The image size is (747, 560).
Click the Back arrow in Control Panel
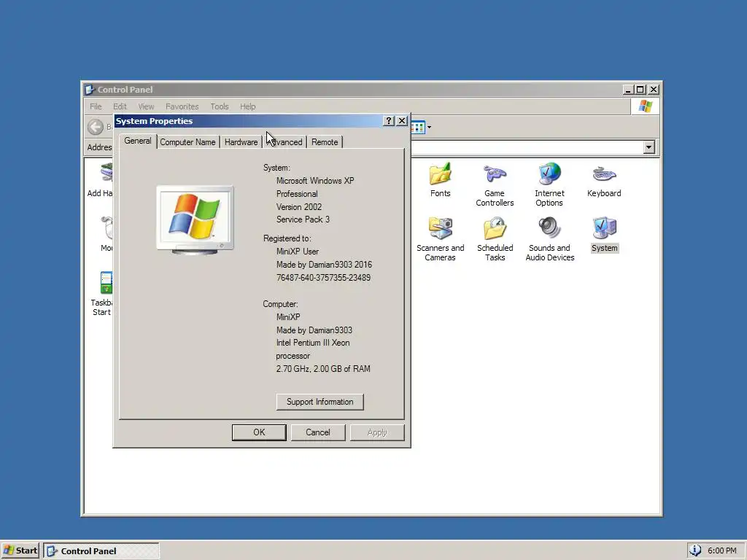tap(96, 127)
